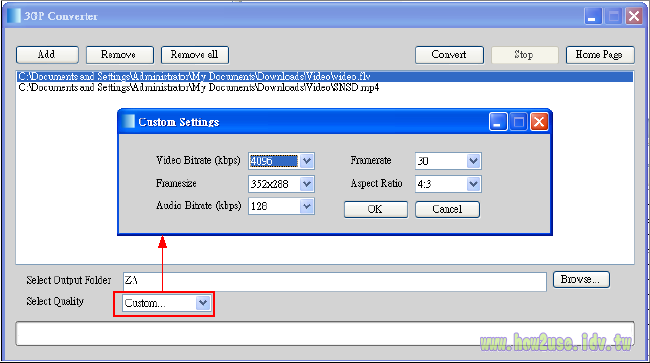Screen dimensions: 650x363
Task: Click the Custom Settings title bar icon
Action: pyautogui.click(x=129, y=121)
